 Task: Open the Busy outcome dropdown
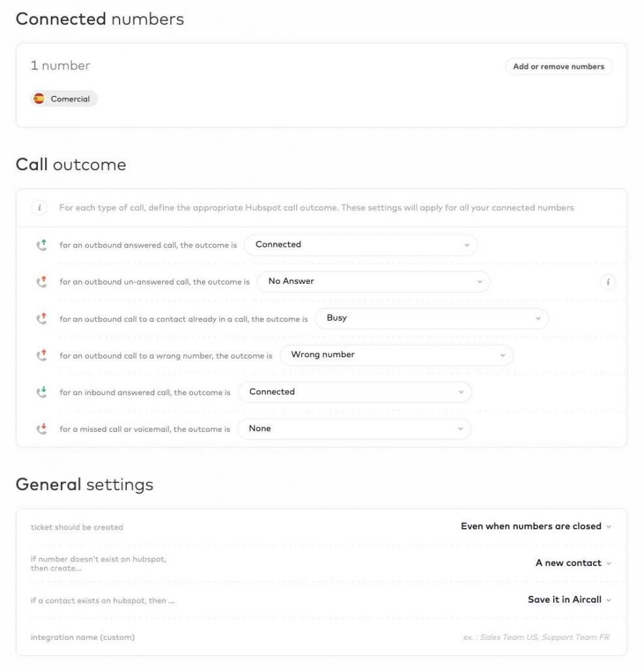coord(432,318)
